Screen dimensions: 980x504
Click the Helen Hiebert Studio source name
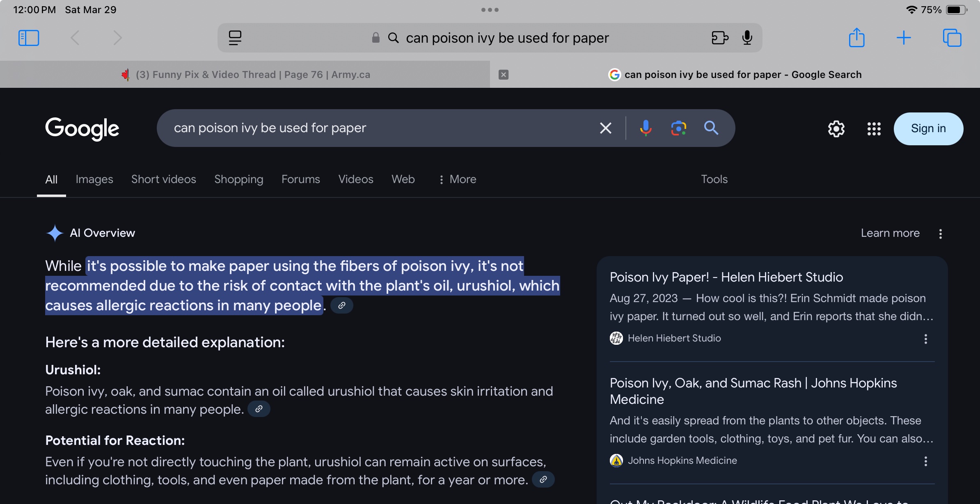pos(674,338)
